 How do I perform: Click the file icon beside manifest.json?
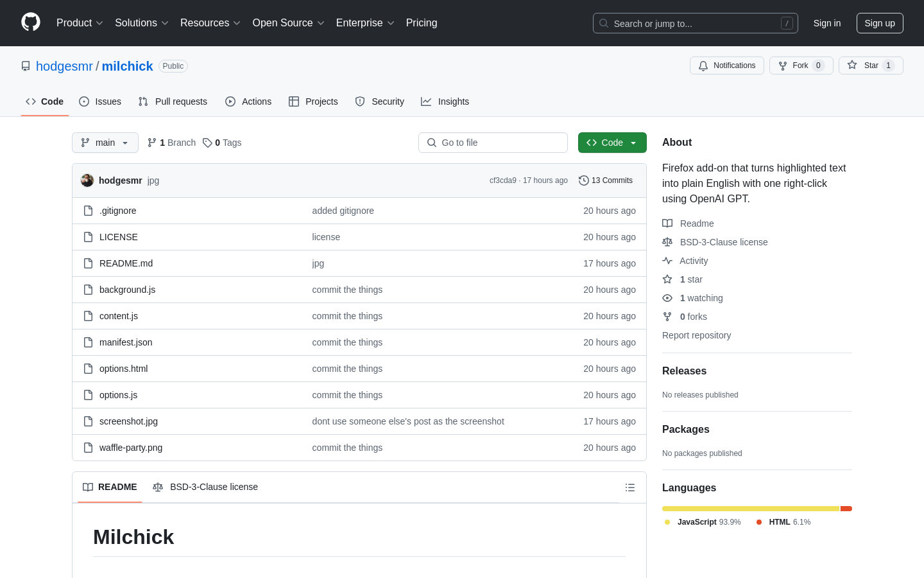pos(89,342)
